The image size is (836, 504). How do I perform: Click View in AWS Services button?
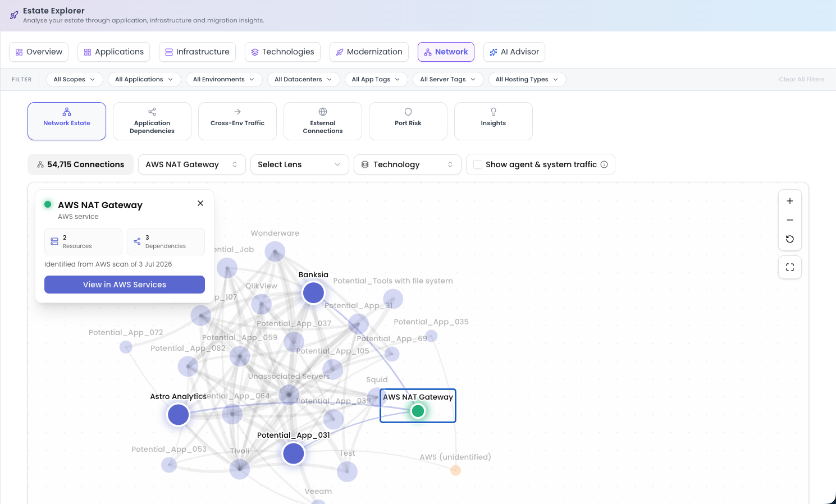click(125, 285)
